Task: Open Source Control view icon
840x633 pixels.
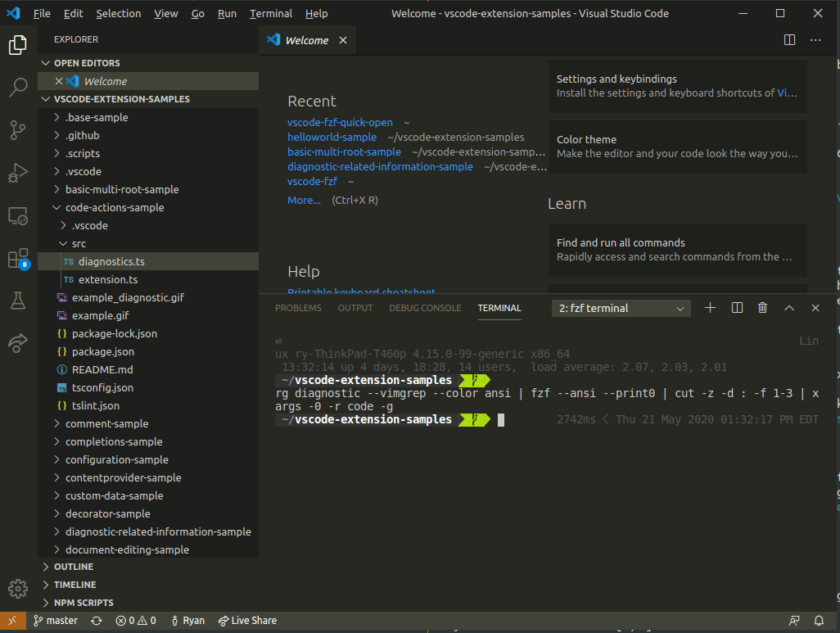Action: (18, 129)
